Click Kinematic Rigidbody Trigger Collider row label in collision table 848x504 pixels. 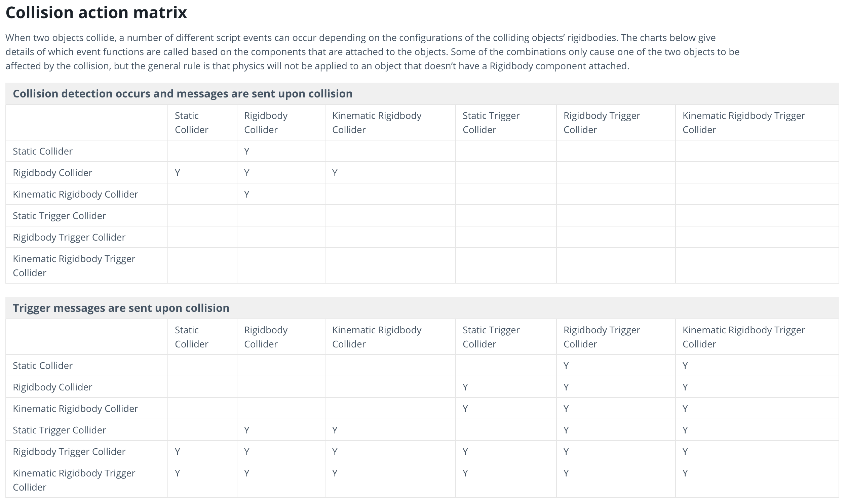point(74,265)
